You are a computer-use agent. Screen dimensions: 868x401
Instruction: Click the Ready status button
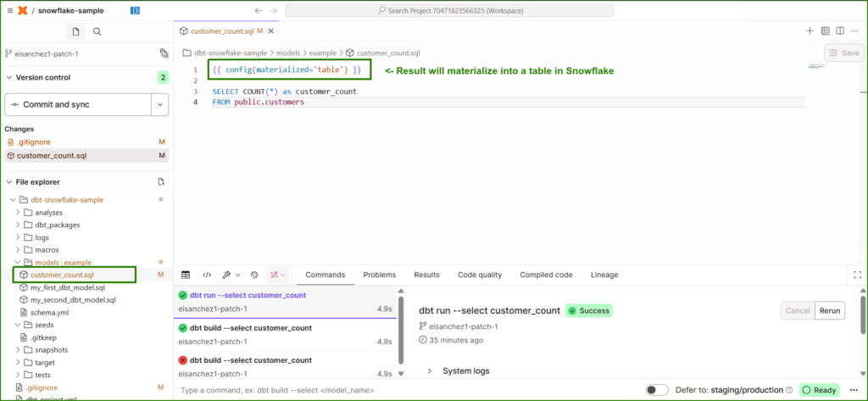[820, 390]
